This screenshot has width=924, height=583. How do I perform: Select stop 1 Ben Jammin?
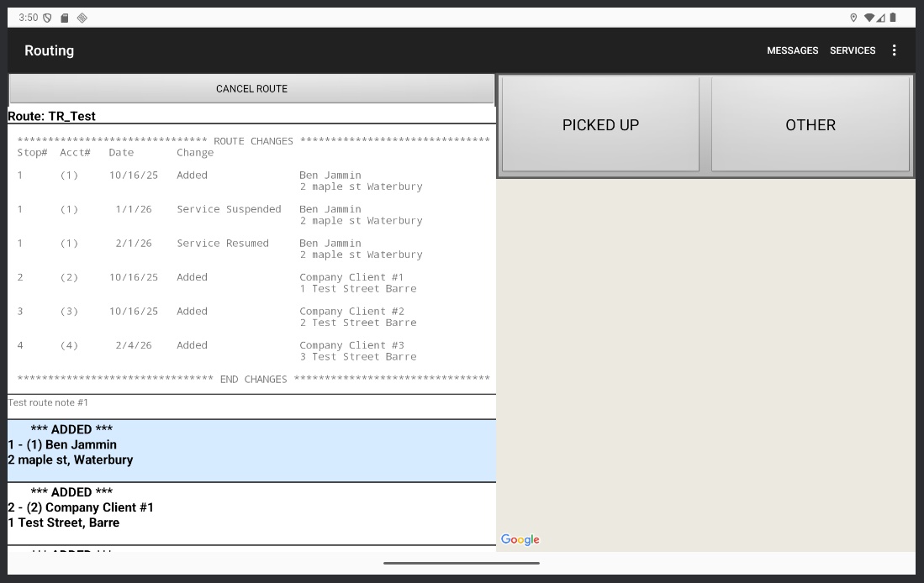click(251, 451)
